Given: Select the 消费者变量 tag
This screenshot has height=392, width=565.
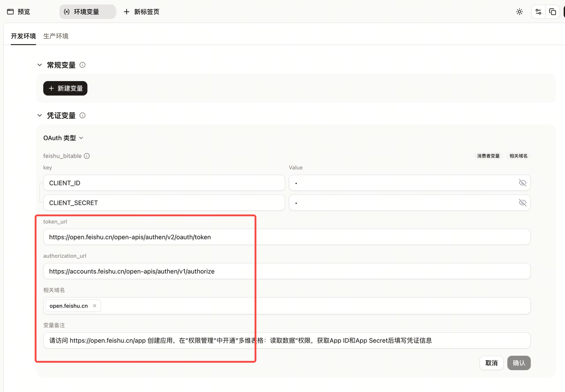Looking at the screenshot, I should pyautogui.click(x=488, y=156).
